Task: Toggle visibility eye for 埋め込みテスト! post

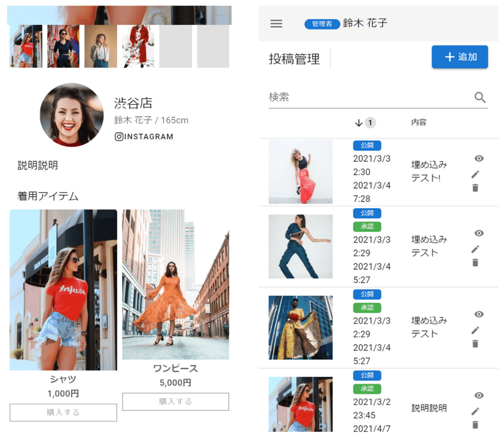Action: pyautogui.click(x=479, y=158)
